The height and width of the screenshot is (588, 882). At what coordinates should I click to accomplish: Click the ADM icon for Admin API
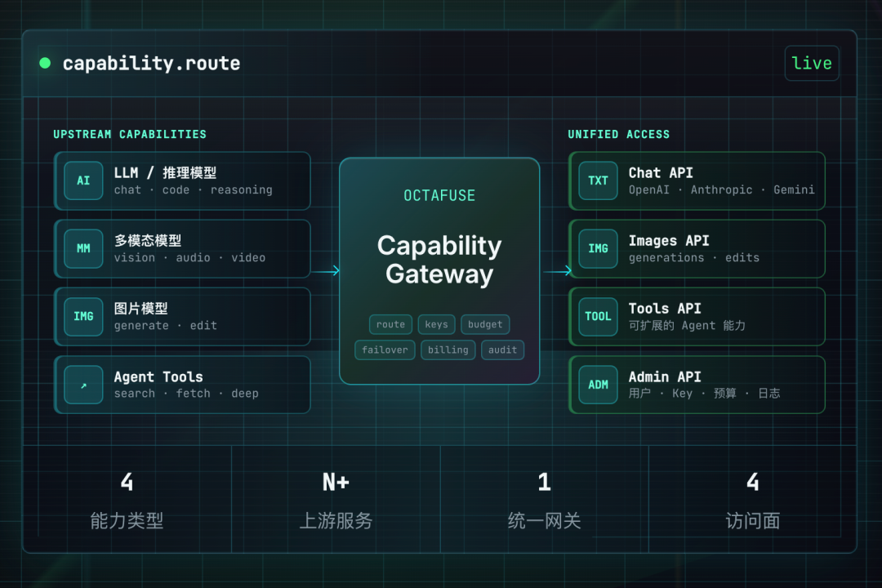598,385
